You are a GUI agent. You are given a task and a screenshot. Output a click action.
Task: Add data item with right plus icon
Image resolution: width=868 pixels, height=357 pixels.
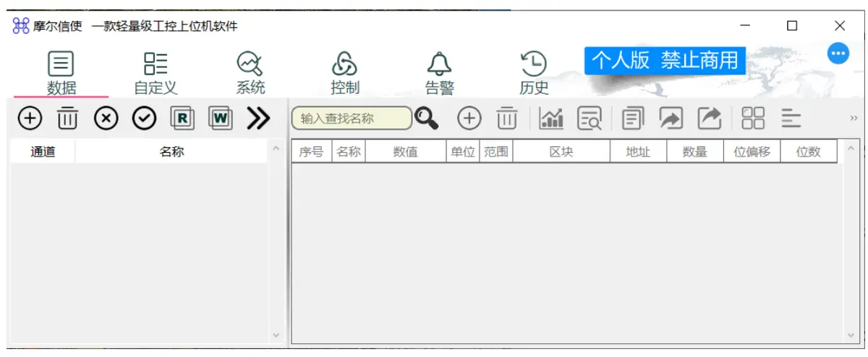pyautogui.click(x=469, y=118)
